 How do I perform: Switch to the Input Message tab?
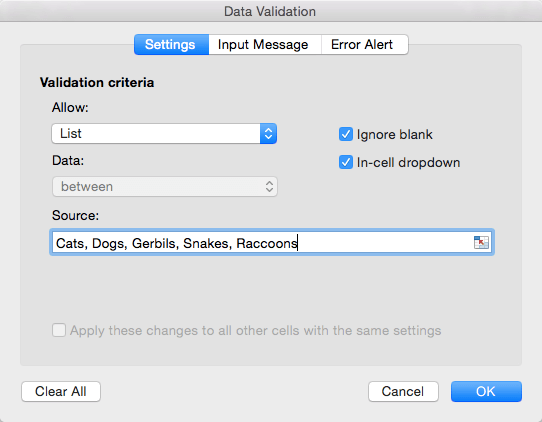265,44
